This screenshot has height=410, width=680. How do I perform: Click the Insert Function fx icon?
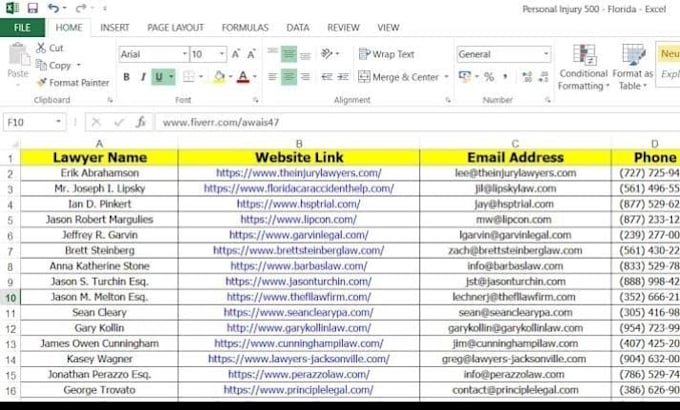click(x=141, y=122)
